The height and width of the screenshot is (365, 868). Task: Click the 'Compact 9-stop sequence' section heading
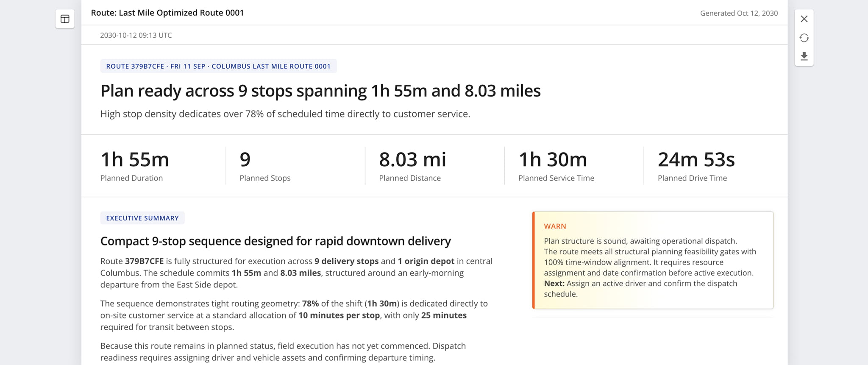pos(275,241)
